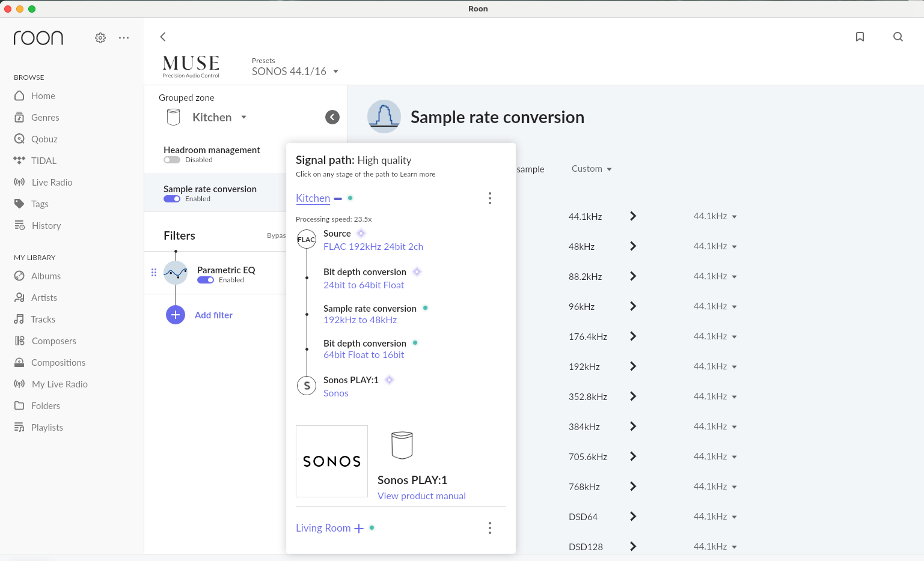Open TIDAL in sidebar
This screenshot has width=924, height=561.
[35, 161]
